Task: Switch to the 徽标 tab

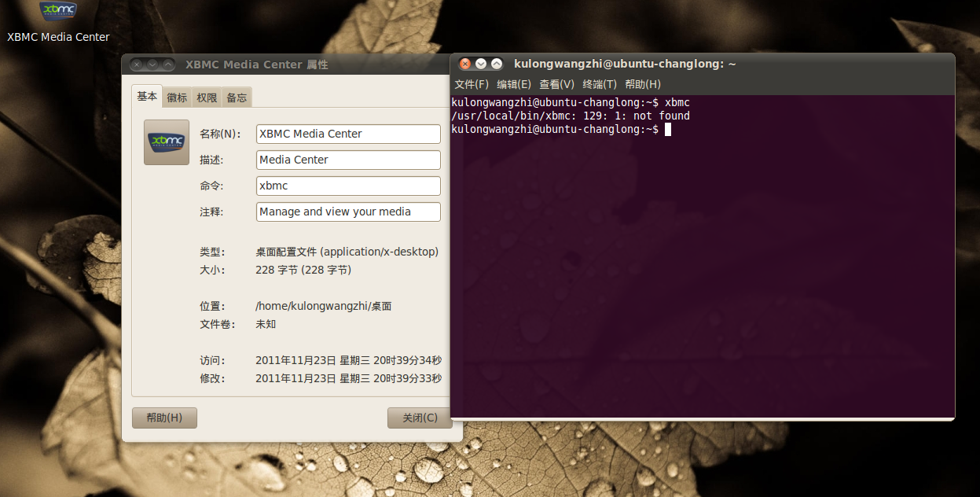Action: (177, 98)
